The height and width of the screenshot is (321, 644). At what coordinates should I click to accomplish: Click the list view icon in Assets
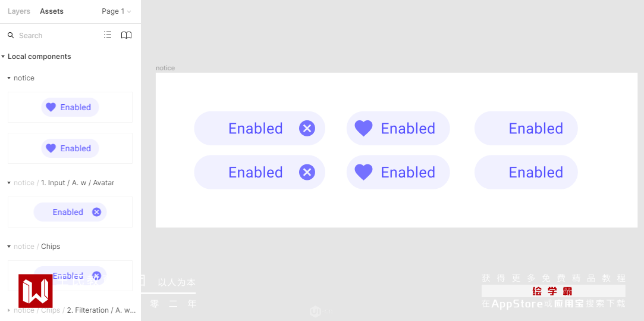[108, 35]
